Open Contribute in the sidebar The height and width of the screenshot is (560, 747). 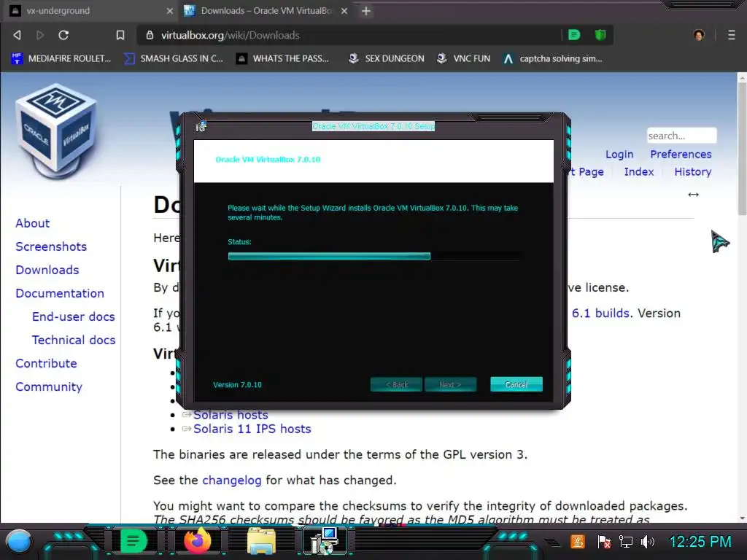click(x=46, y=363)
